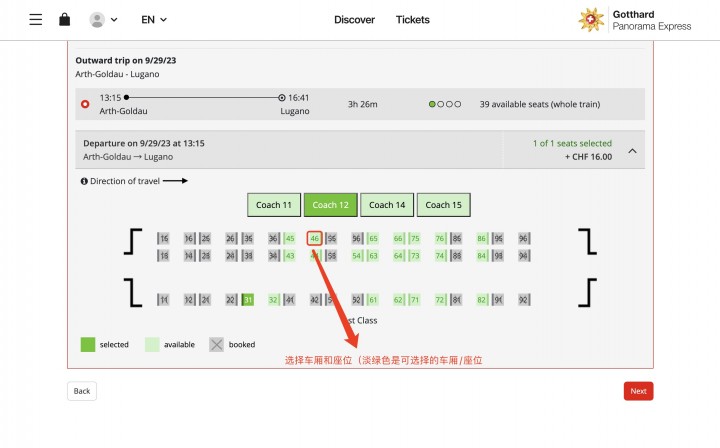Choose seat 63
This screenshot has height=448, width=720.
373,256
